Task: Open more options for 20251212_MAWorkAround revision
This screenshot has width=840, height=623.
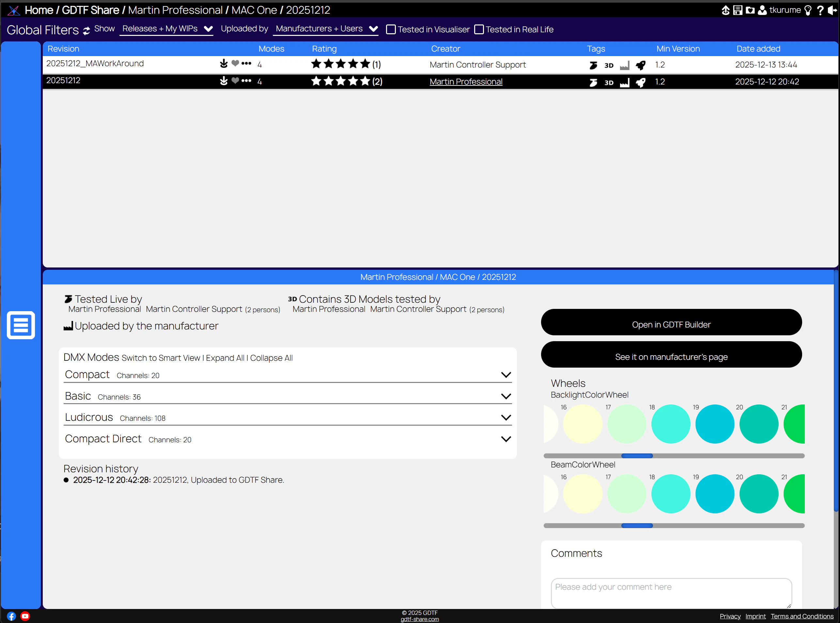Action: pyautogui.click(x=246, y=63)
